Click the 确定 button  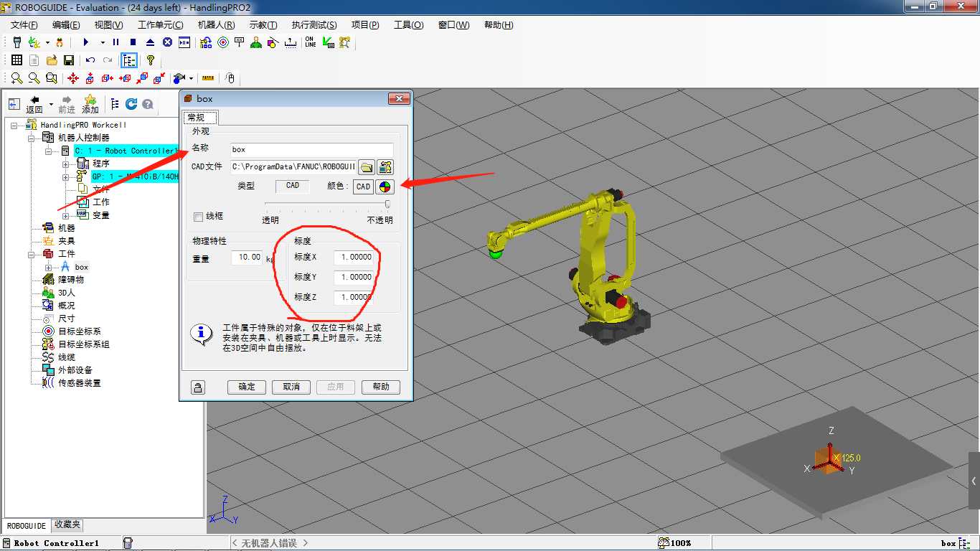(247, 387)
